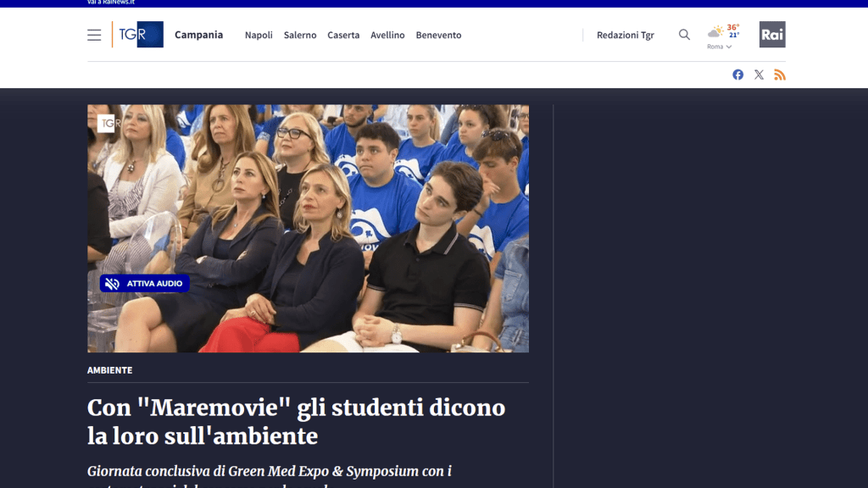The height and width of the screenshot is (488, 868).
Task: Click the Green Med Expo subtitle text
Action: 269,476
